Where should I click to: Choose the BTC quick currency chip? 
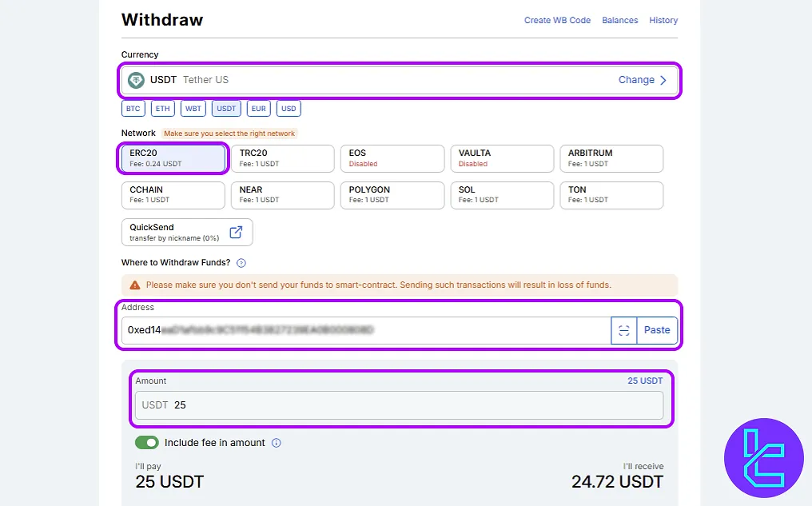(133, 109)
